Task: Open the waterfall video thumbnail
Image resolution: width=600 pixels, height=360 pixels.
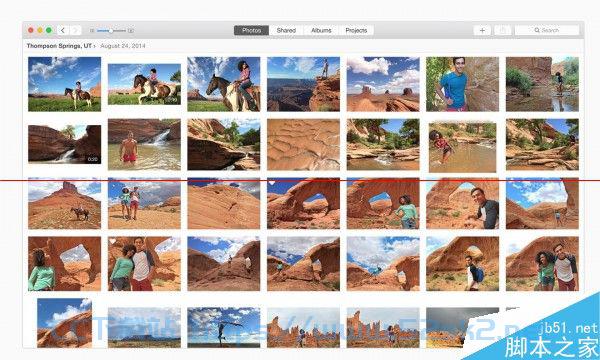Action: coord(65,144)
